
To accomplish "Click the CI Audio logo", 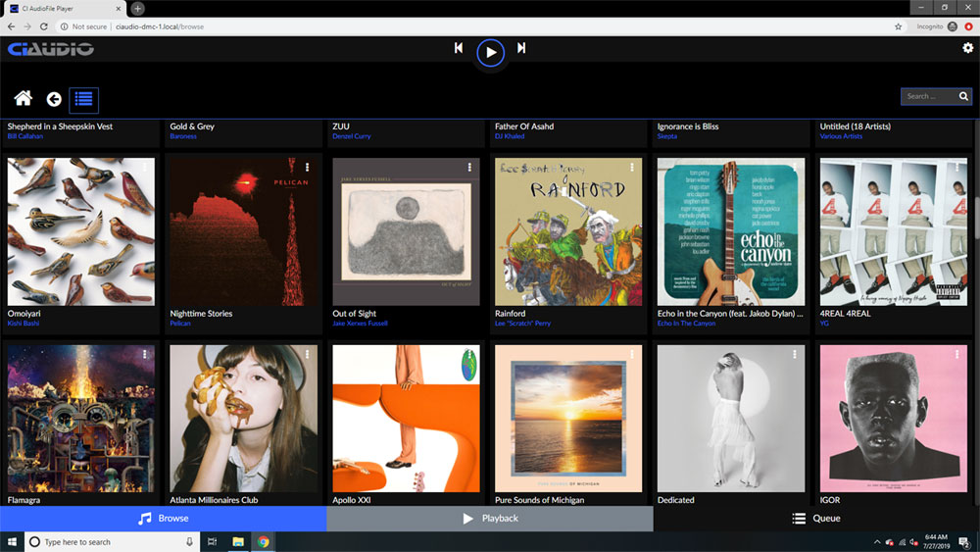I will (51, 49).
